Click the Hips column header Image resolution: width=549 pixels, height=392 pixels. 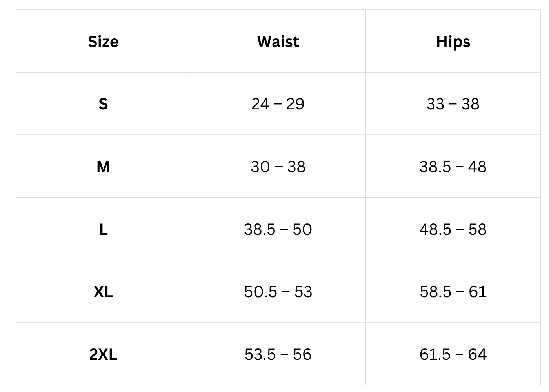tap(453, 42)
